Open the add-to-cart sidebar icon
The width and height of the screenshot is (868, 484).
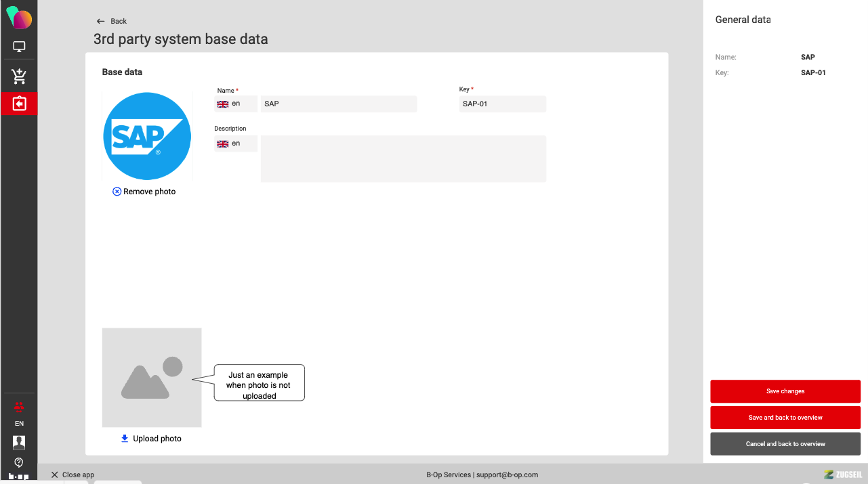click(x=19, y=76)
